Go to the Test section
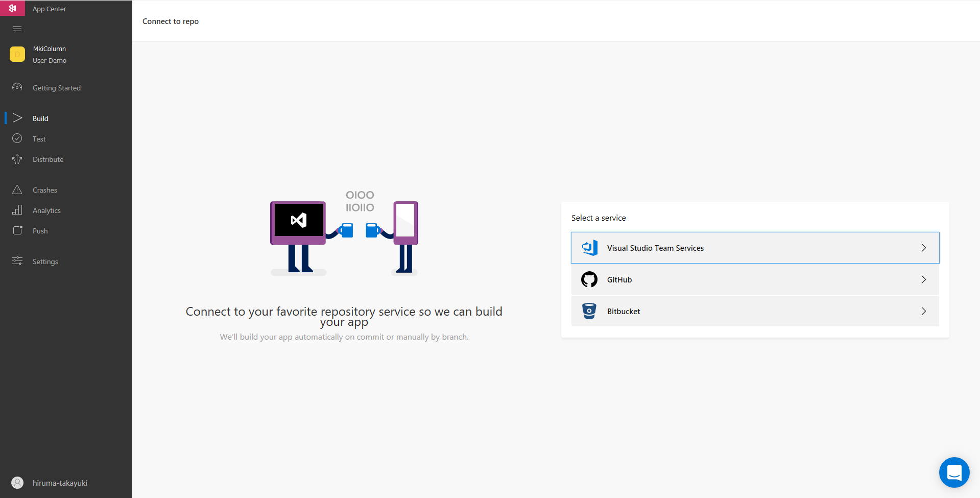This screenshot has height=498, width=980. 39,139
